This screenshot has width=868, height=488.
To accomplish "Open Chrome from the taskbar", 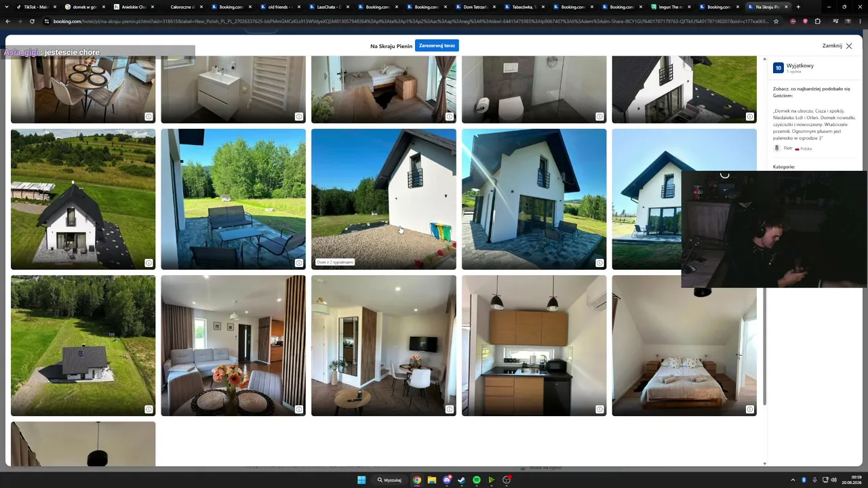I will [417, 480].
